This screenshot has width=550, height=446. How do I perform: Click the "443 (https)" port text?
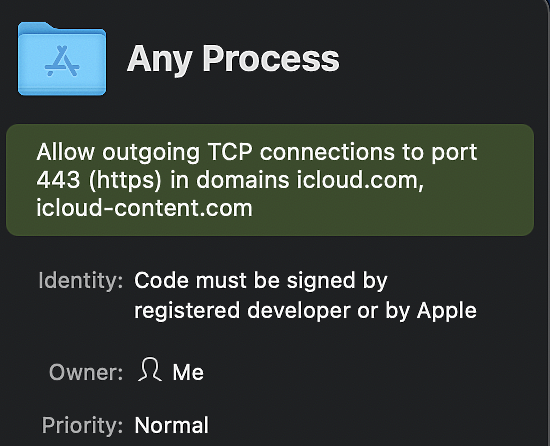click(99, 180)
